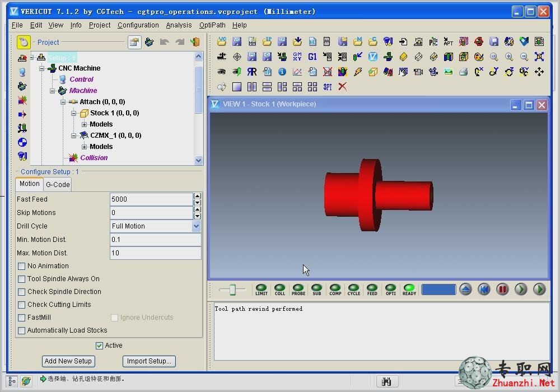Uncheck the Active checkbox
The image size is (560, 392).
click(99, 346)
